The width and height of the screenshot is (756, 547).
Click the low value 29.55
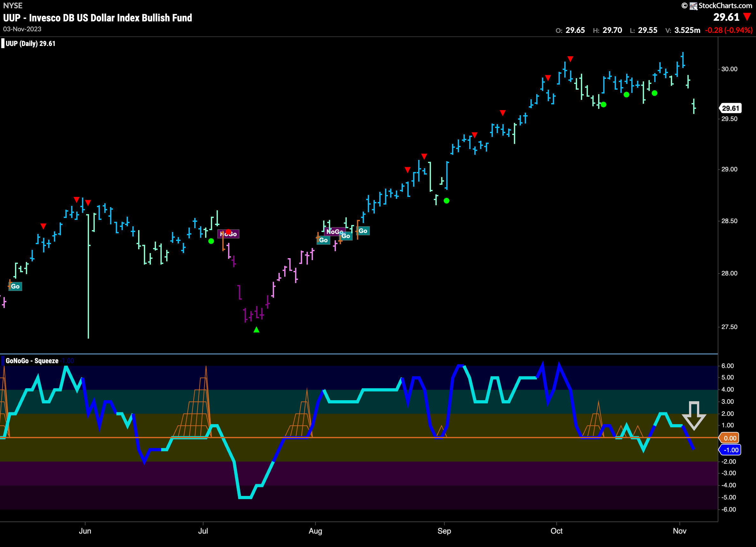click(648, 30)
